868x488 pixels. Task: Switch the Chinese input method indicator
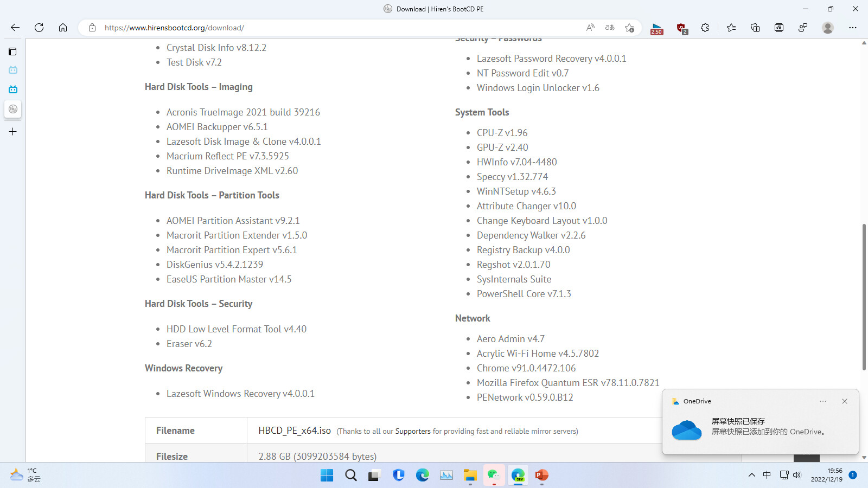[767, 475]
